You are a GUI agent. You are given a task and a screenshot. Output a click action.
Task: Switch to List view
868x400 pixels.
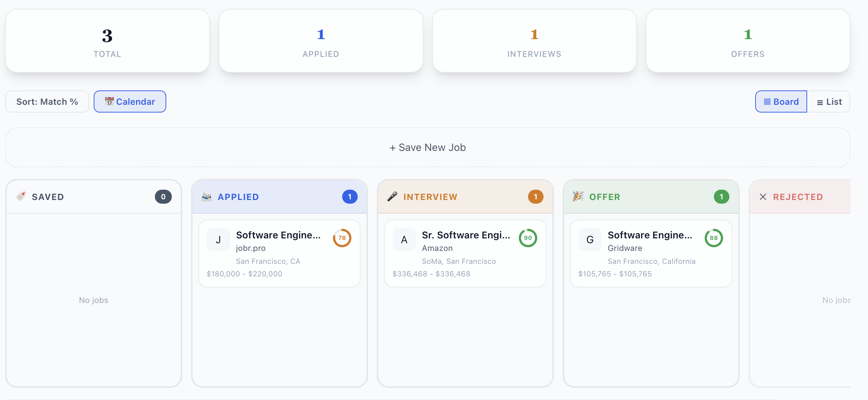pyautogui.click(x=829, y=101)
